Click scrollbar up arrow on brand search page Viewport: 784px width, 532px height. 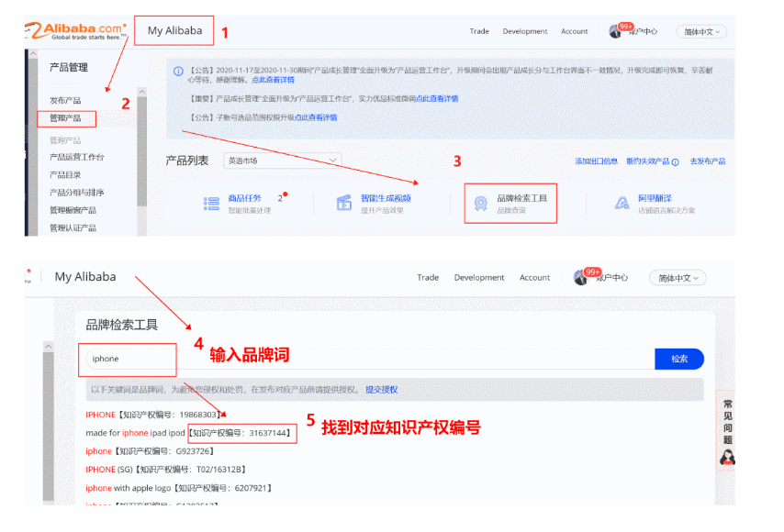[48, 346]
